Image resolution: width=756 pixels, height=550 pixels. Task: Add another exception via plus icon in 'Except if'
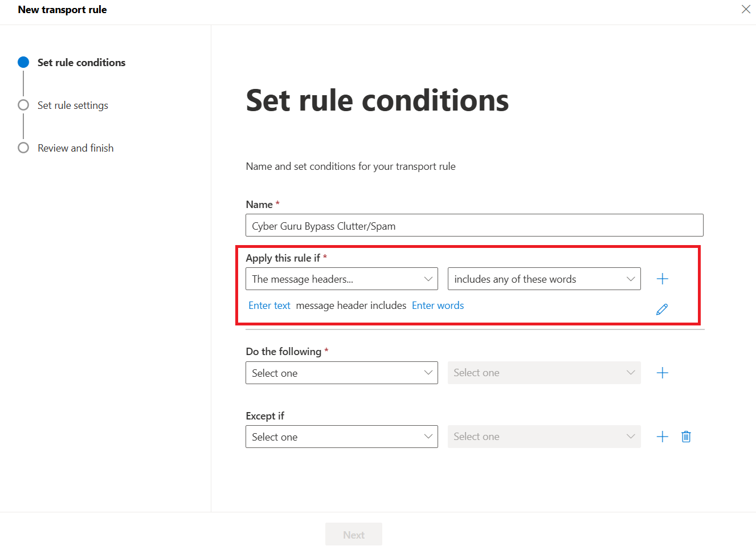click(x=662, y=437)
